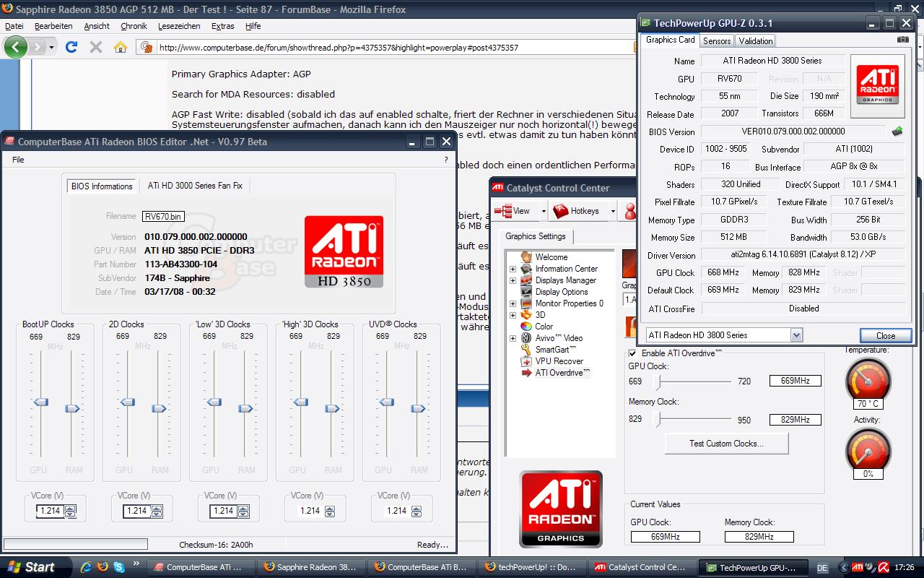
Task: Click the Color wheel icon in Catalyst tree
Action: pos(526,327)
